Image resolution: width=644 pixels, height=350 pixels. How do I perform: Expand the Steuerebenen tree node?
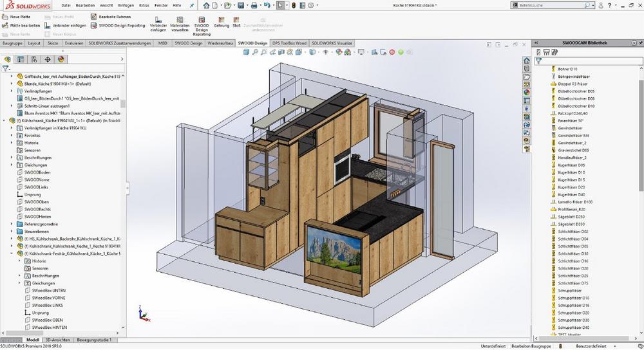12,231
